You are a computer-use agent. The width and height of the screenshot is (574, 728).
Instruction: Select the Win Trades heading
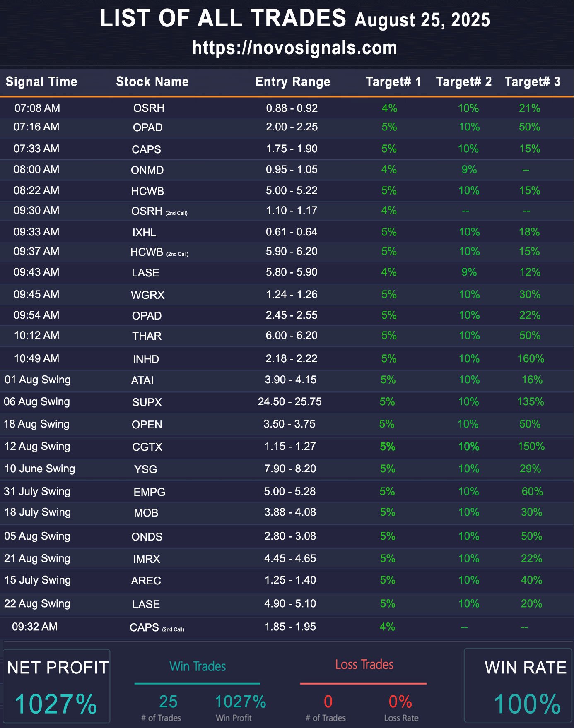pos(198,666)
